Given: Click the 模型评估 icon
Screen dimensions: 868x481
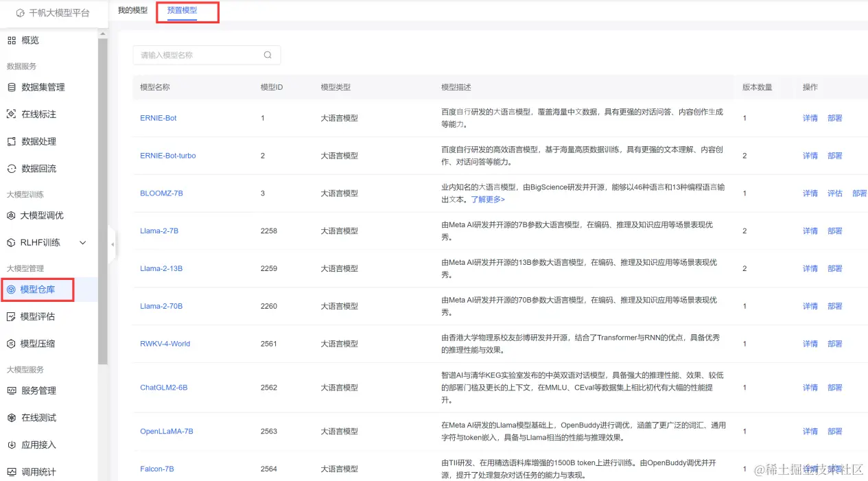Looking at the screenshot, I should (11, 316).
